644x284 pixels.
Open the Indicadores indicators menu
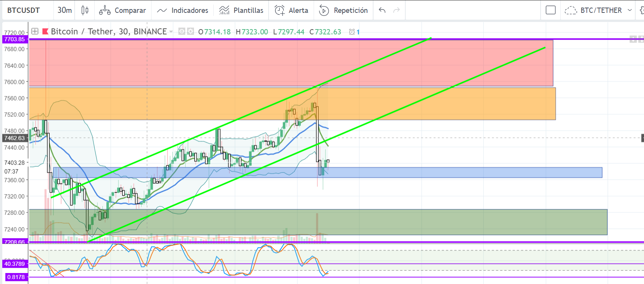(183, 10)
